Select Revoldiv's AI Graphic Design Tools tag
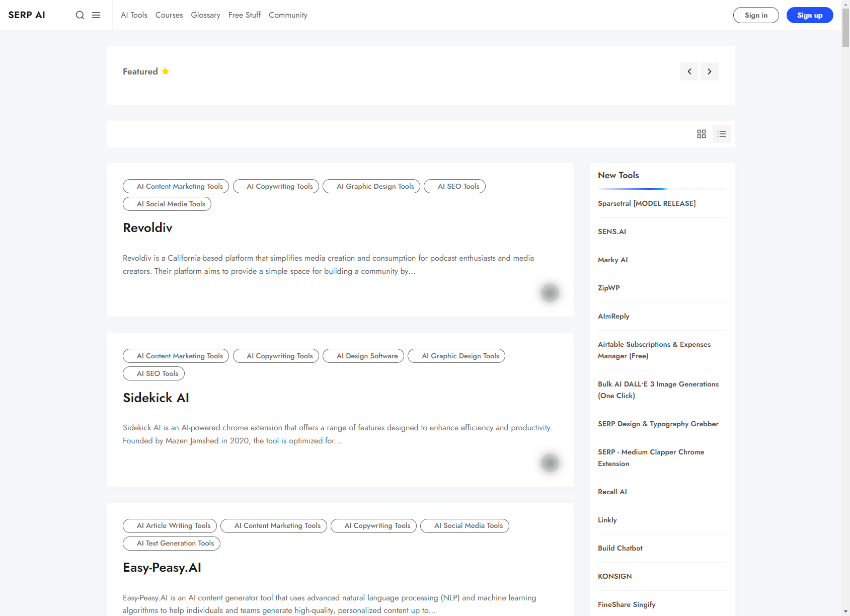850x616 pixels. [x=371, y=186]
